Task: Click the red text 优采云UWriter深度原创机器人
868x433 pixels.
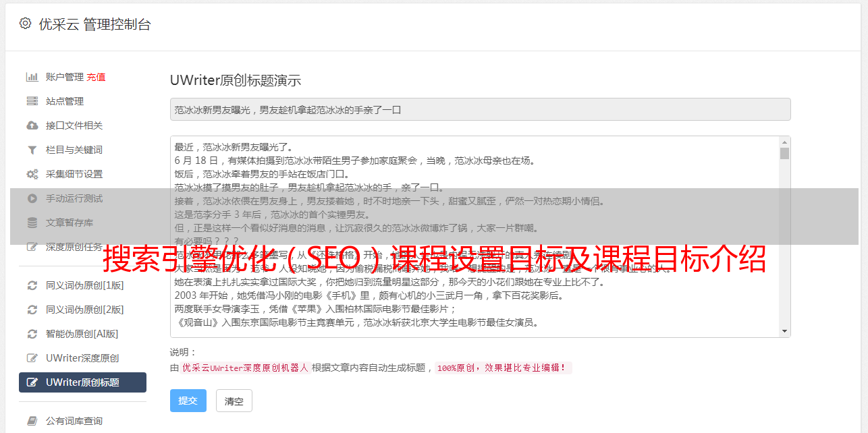Action: tap(246, 368)
